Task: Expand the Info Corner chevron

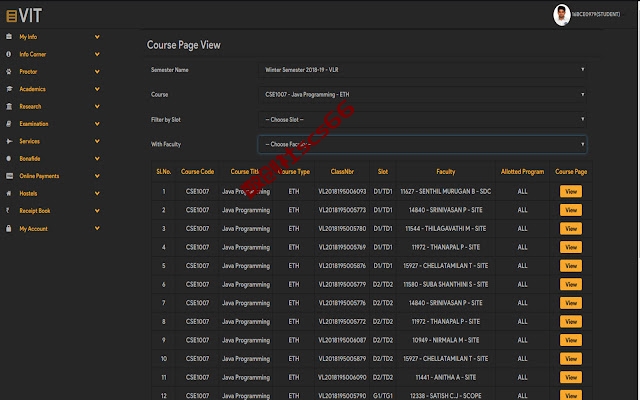Action: 97,54
